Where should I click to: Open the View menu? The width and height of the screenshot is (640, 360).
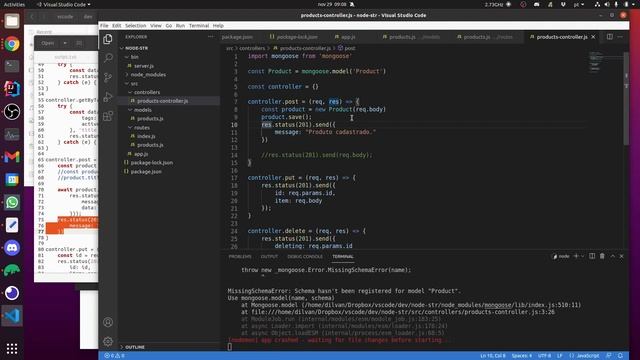tap(156, 25)
